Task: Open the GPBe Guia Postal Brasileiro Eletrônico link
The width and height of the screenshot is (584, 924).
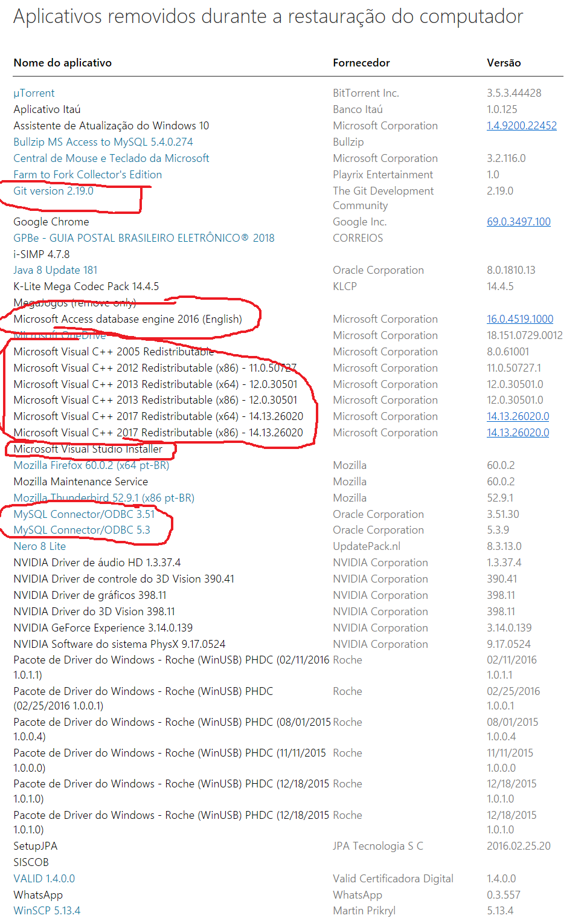Action: [x=144, y=238]
